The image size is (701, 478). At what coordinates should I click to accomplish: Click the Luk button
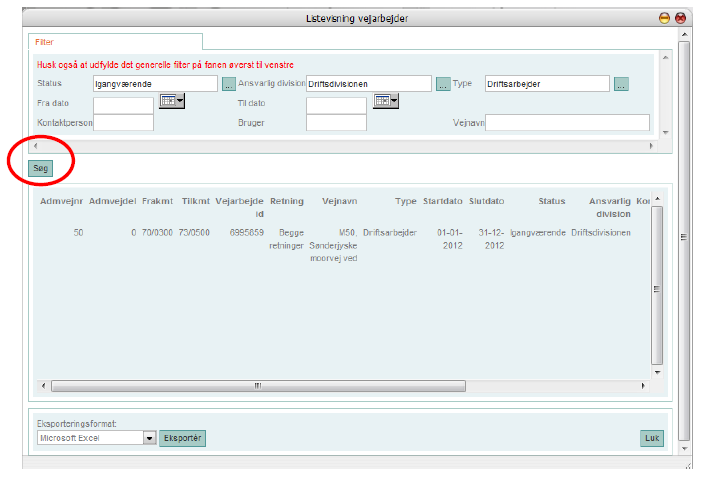pyautogui.click(x=652, y=438)
